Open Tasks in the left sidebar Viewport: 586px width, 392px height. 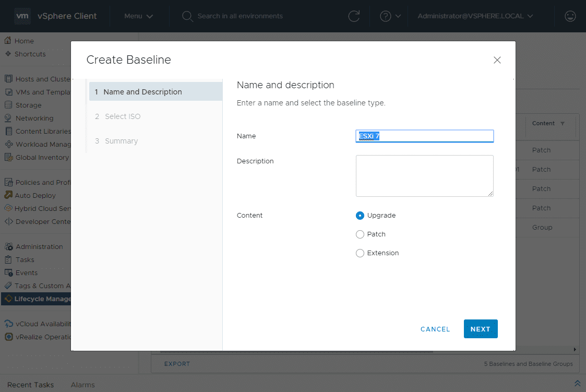click(x=25, y=259)
